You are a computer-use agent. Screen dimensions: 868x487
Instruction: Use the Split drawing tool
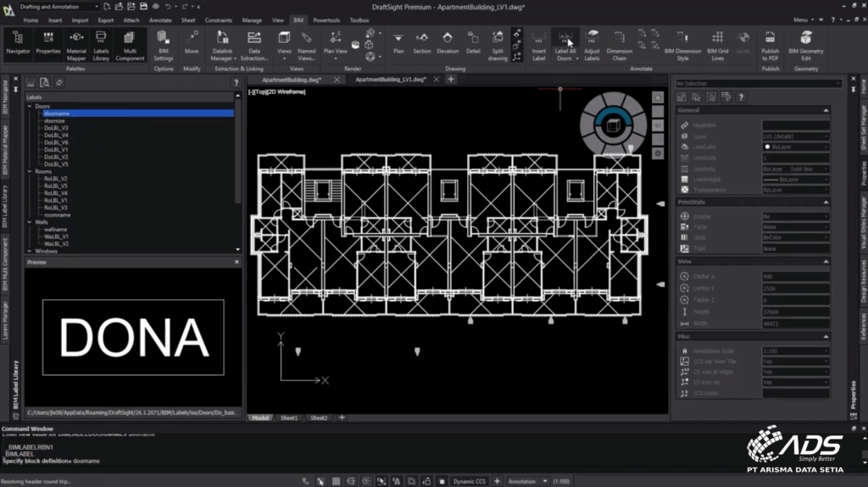click(x=497, y=46)
